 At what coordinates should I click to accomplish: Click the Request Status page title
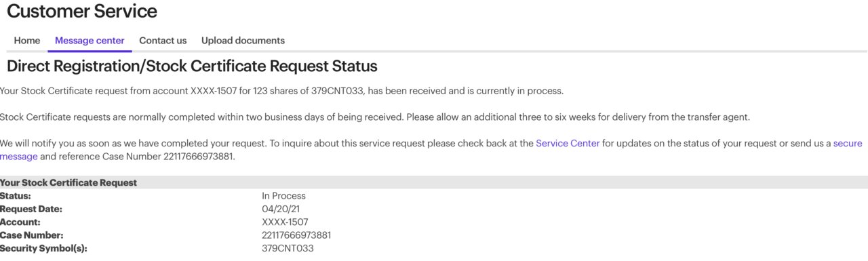tap(192, 66)
